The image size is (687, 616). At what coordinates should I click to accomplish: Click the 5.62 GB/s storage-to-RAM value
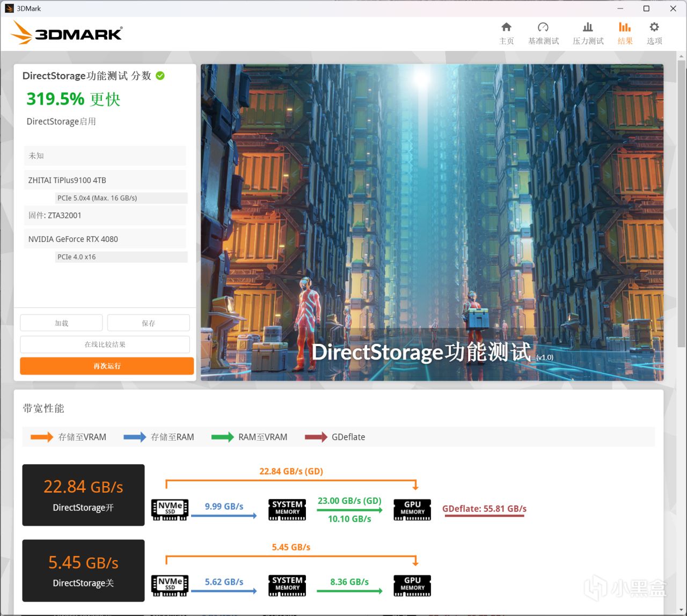pos(224,582)
